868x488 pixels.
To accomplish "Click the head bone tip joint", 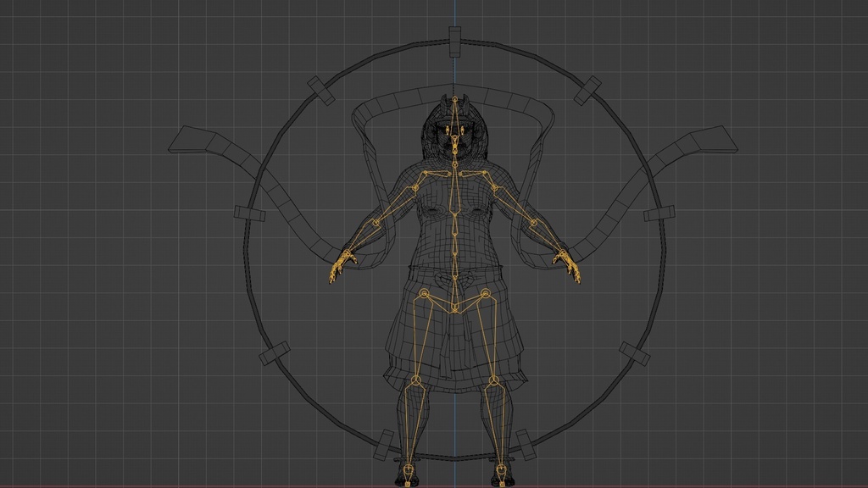I will (455, 100).
